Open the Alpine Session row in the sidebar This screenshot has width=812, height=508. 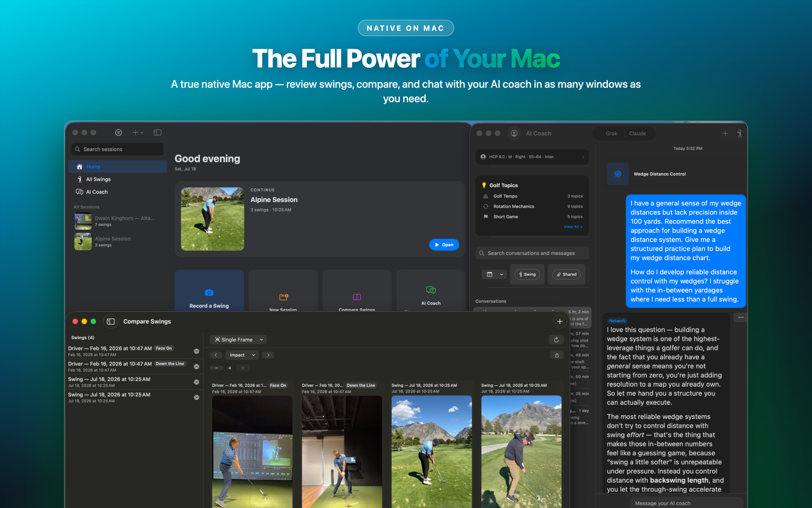(x=118, y=242)
